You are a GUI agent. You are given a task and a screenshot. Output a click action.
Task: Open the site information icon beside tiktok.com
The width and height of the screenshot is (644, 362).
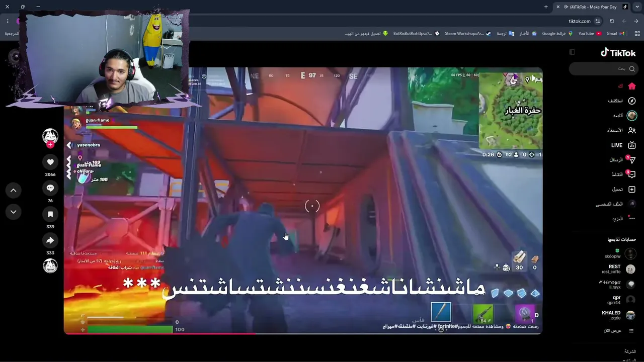598,21
